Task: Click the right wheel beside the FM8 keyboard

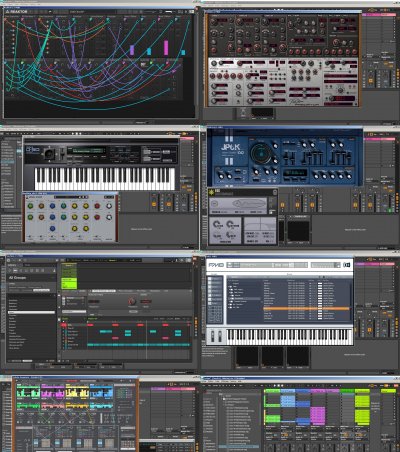Action: tap(220, 336)
